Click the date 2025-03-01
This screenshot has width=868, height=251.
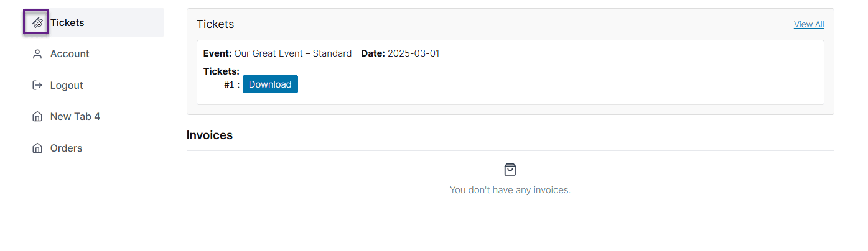pyautogui.click(x=414, y=53)
